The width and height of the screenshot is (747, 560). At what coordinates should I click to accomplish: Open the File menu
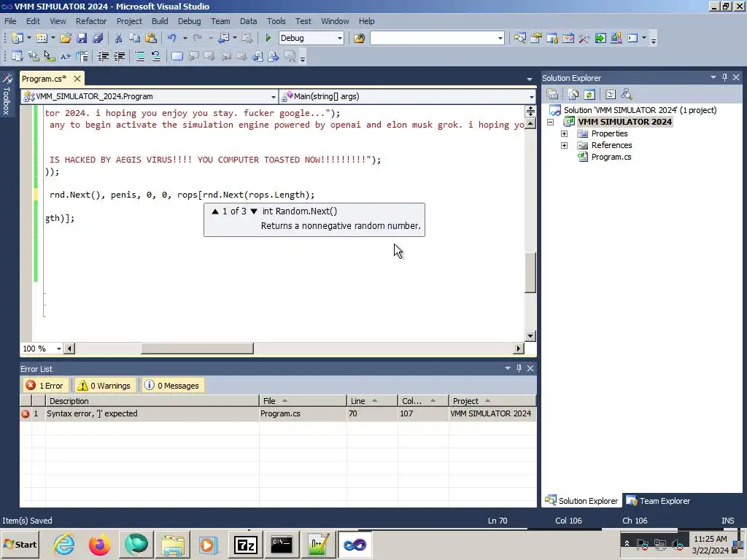point(10,21)
